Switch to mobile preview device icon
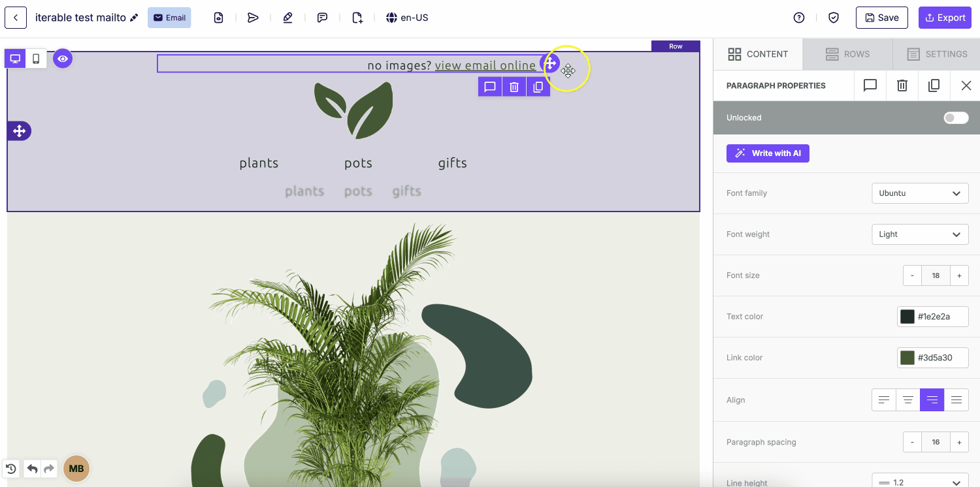This screenshot has height=487, width=980. (x=36, y=59)
